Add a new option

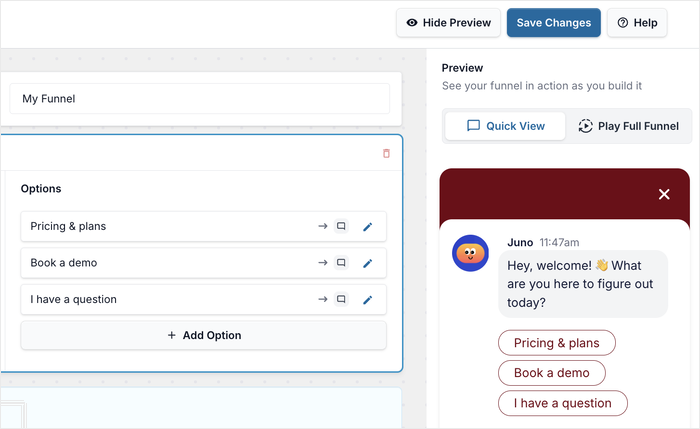204,335
